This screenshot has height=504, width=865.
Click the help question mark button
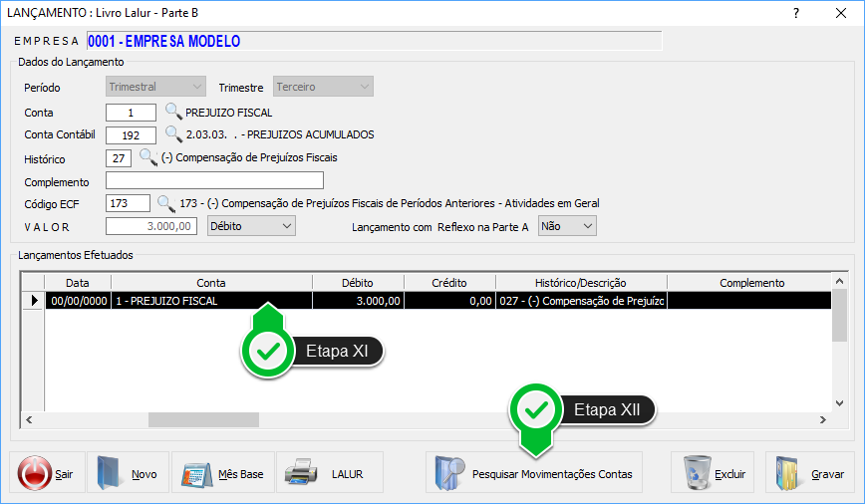(x=795, y=13)
